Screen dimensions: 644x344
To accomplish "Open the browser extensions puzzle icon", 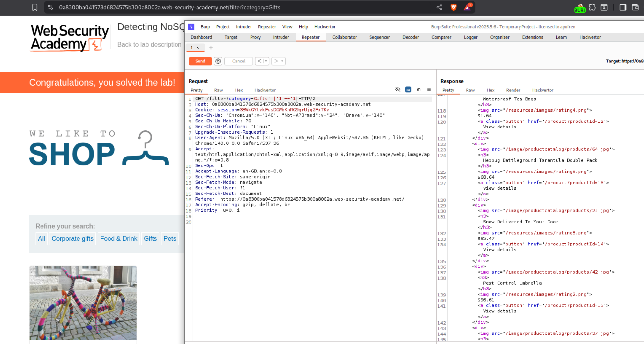I will [592, 7].
